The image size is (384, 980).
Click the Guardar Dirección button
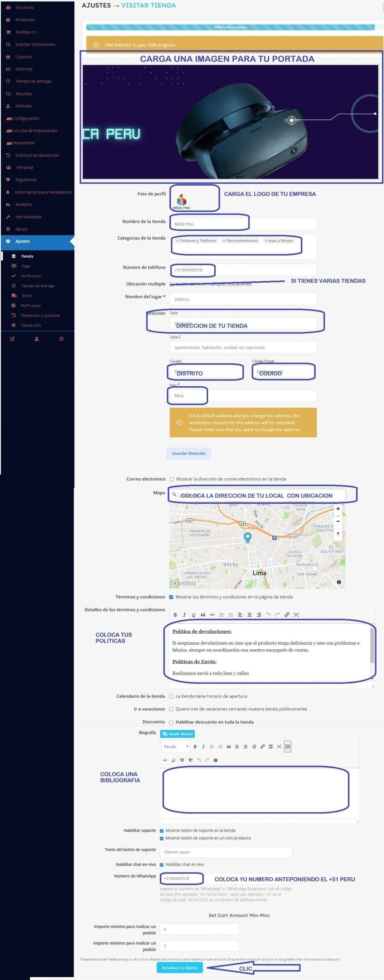[x=189, y=453]
